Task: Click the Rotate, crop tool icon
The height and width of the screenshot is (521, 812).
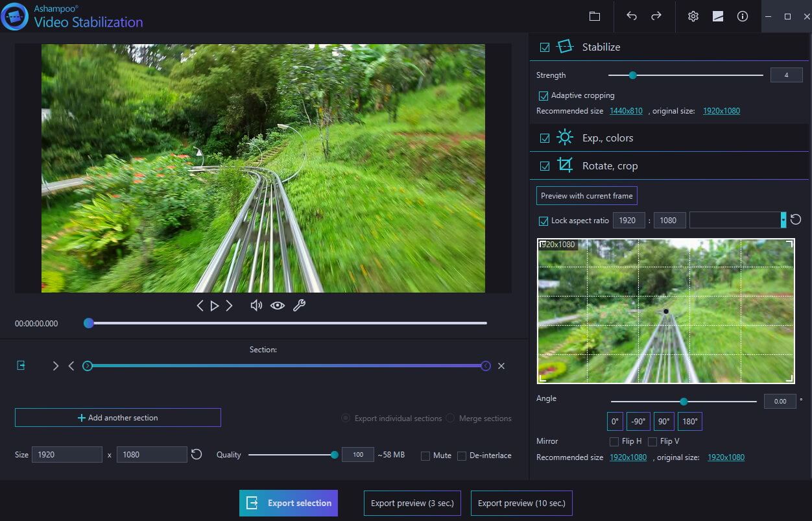Action: pos(565,165)
